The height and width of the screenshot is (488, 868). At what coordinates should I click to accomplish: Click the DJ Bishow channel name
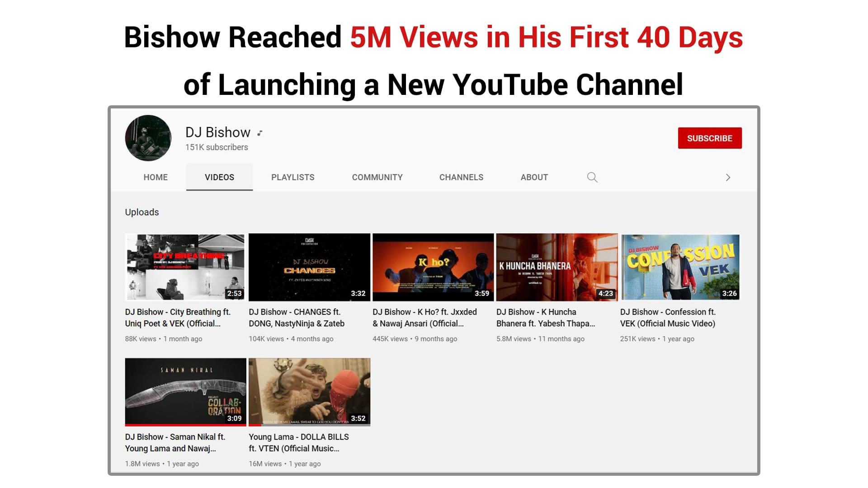coord(218,132)
